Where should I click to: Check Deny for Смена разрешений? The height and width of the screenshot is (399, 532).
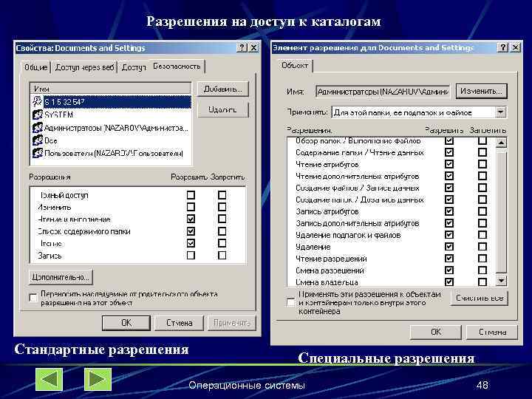tap(482, 270)
